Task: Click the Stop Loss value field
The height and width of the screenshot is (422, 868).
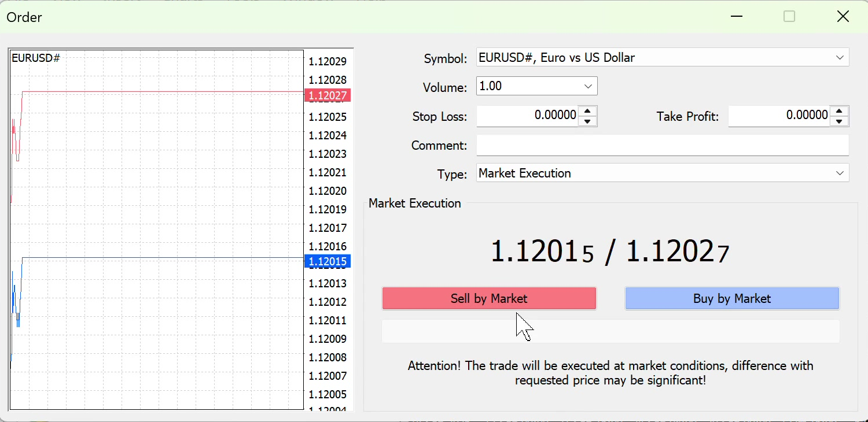Action: point(527,116)
